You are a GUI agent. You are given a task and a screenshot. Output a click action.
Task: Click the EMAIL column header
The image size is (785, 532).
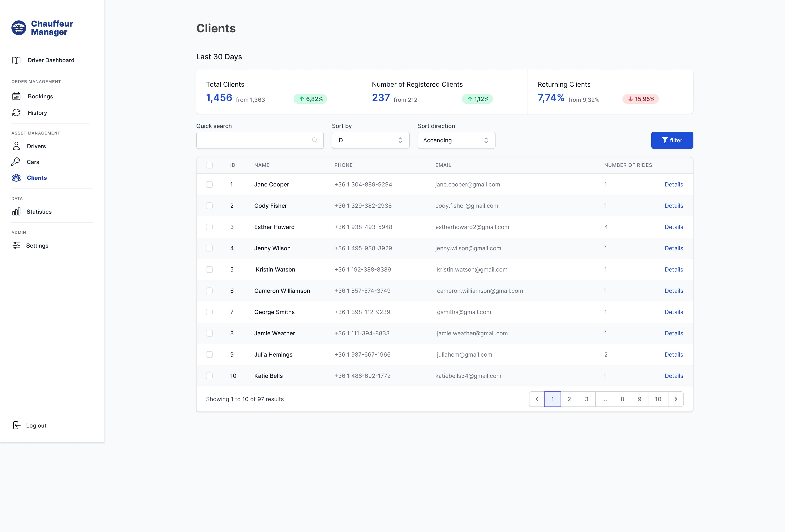coord(443,165)
